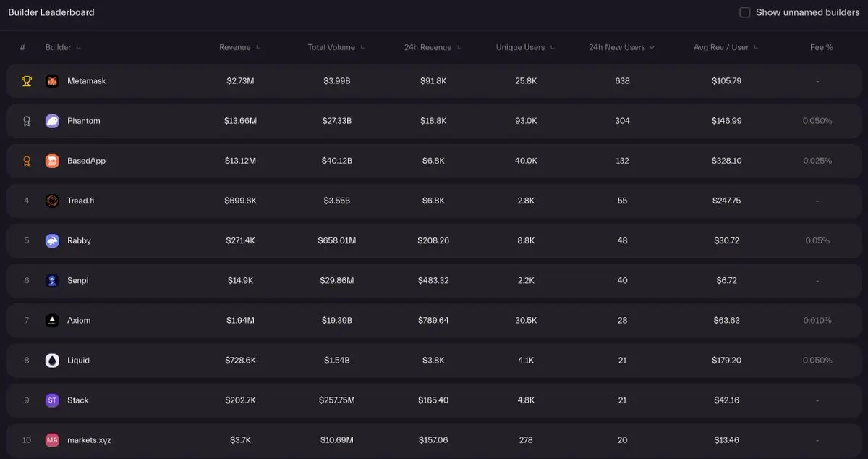Click the Senpi avatar icon
Screen dimensions: 868x459
click(52, 280)
